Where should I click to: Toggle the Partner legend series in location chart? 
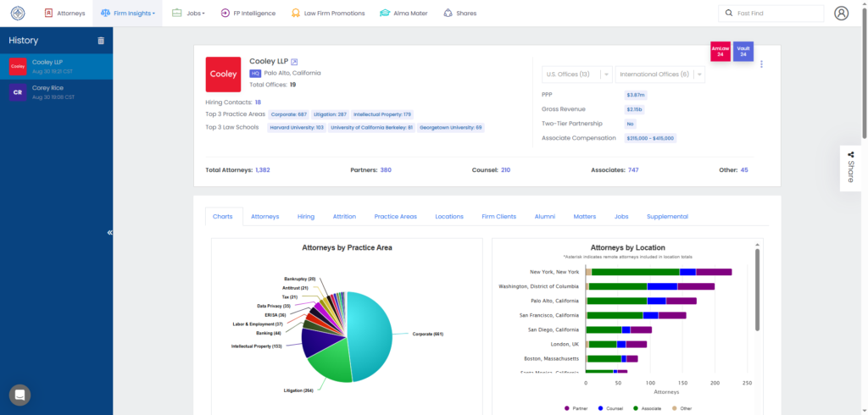(578, 407)
